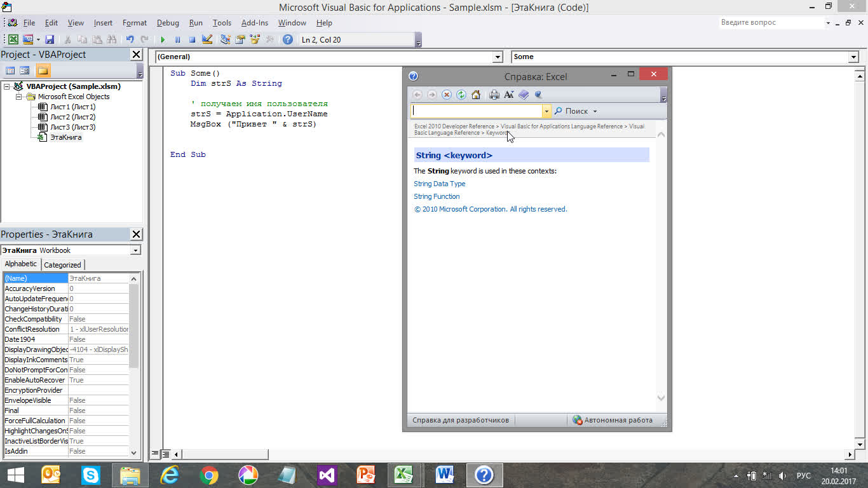Click the VBA toolbar Help question-mark icon

288,39
